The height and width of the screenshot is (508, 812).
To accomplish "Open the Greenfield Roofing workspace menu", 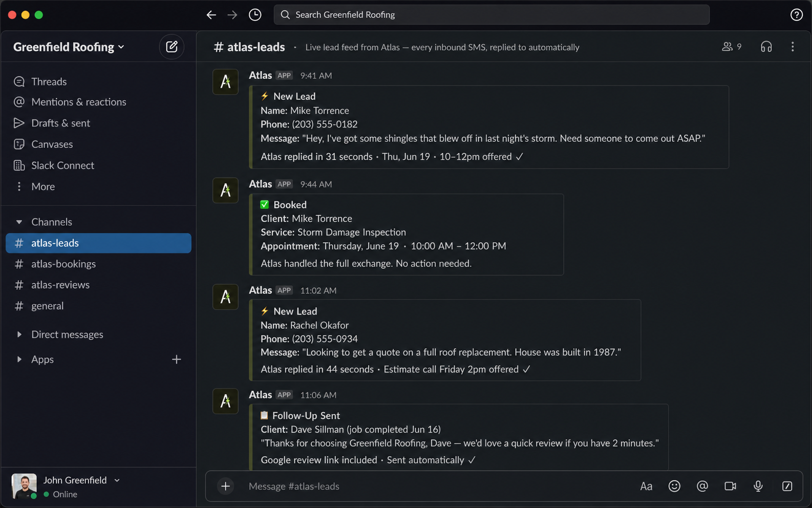I will (69, 47).
